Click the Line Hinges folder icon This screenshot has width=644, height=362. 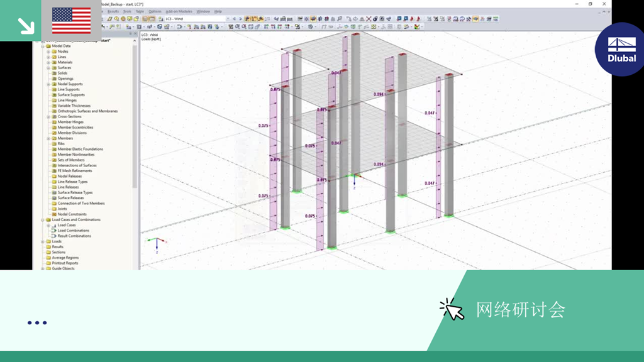pos(54,100)
